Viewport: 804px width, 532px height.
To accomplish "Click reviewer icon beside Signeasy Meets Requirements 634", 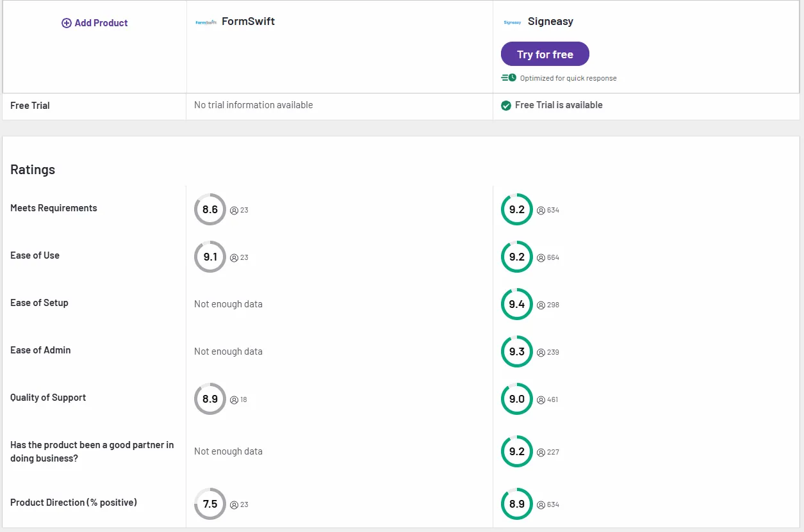I will click(541, 210).
